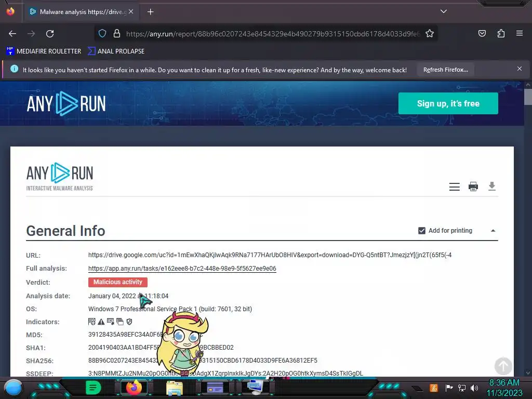Bookmark this page with the star
Viewport: 532px width, 399px height.
pos(430,33)
